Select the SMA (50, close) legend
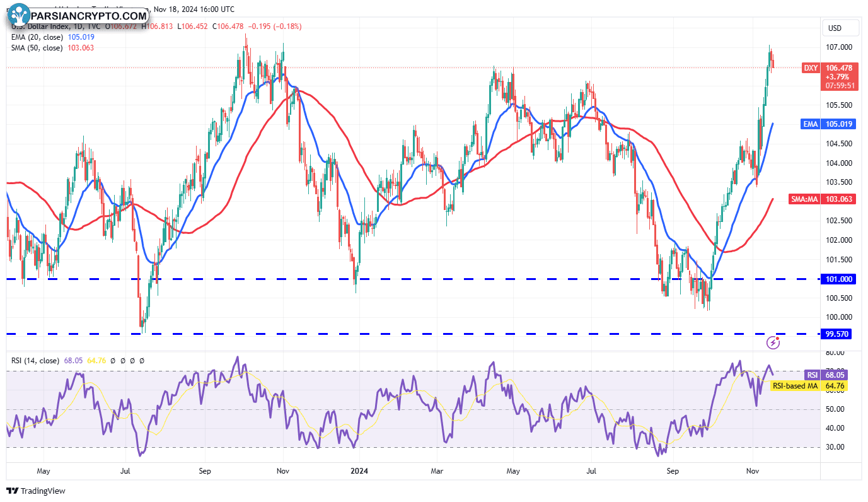 (37, 48)
